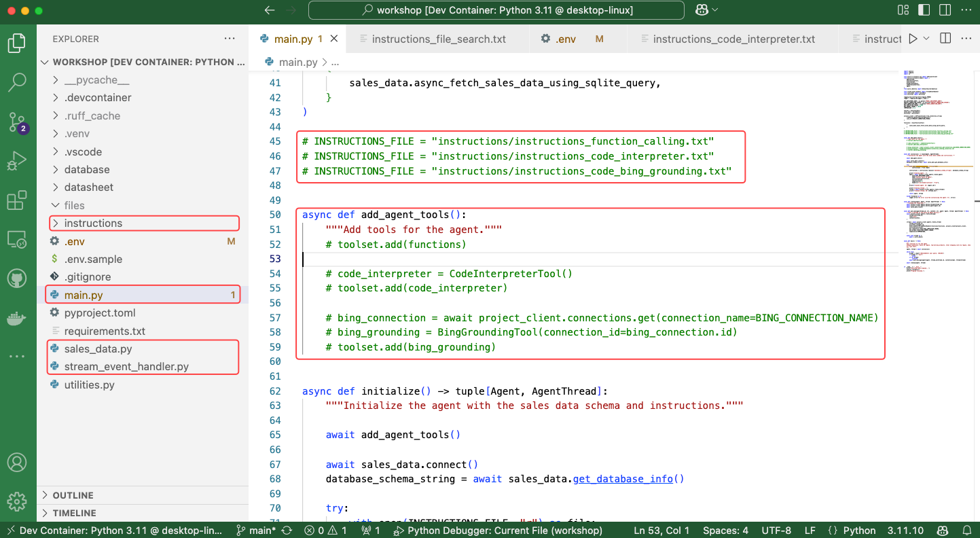Toggle the split editor layout button
This screenshot has height=538, width=980.
[945, 39]
